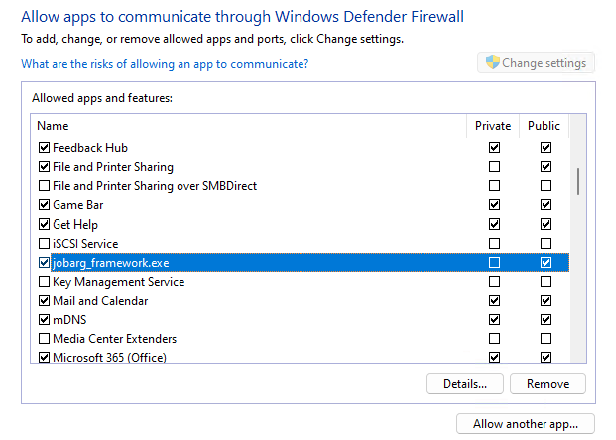This screenshot has height=440, width=616.
Task: Uncheck the Get Help name checkbox
Action: coord(44,224)
